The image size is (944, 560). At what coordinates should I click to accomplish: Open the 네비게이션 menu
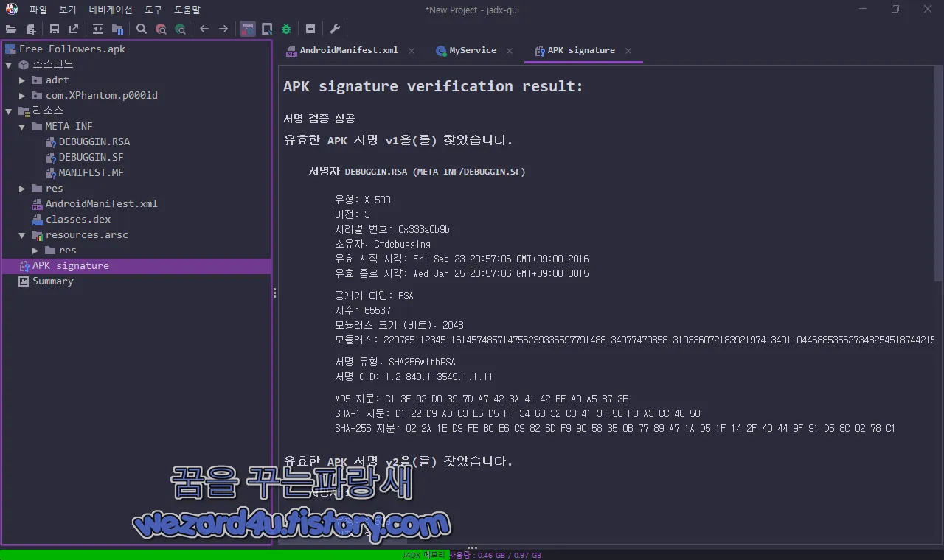pyautogui.click(x=111, y=10)
